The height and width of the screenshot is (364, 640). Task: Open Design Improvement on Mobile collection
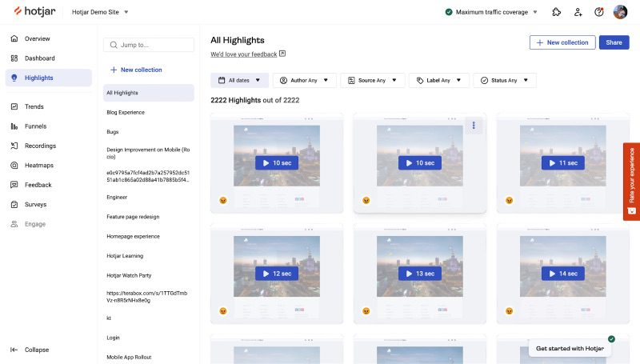coord(149,153)
